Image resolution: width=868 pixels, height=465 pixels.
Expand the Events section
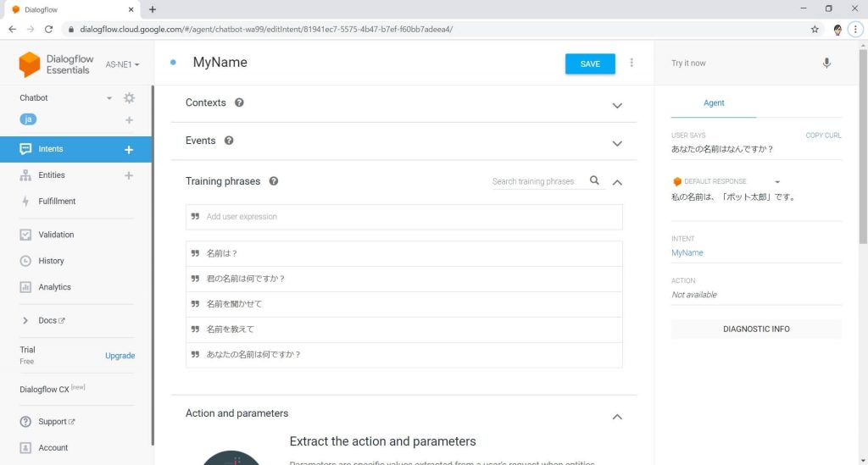[x=617, y=144]
